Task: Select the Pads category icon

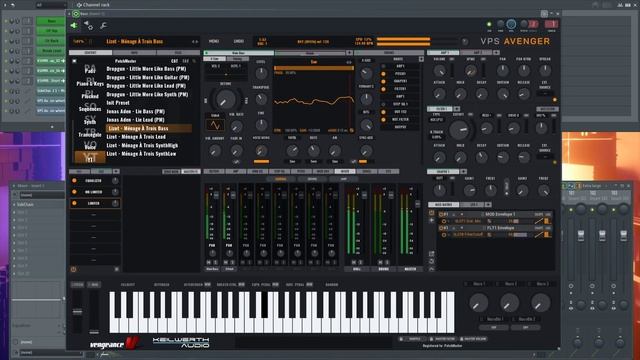Action: click(90, 69)
